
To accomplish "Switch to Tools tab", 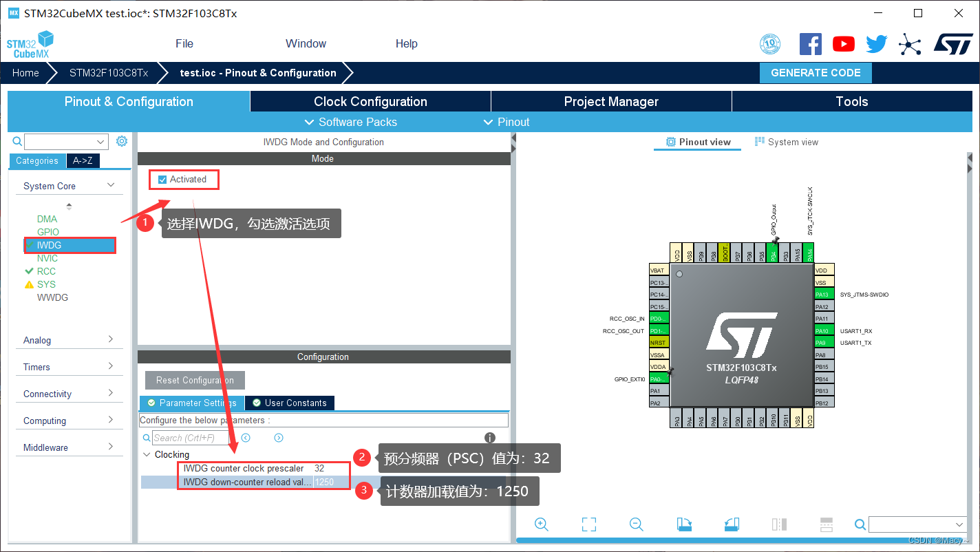I will pyautogui.click(x=852, y=101).
